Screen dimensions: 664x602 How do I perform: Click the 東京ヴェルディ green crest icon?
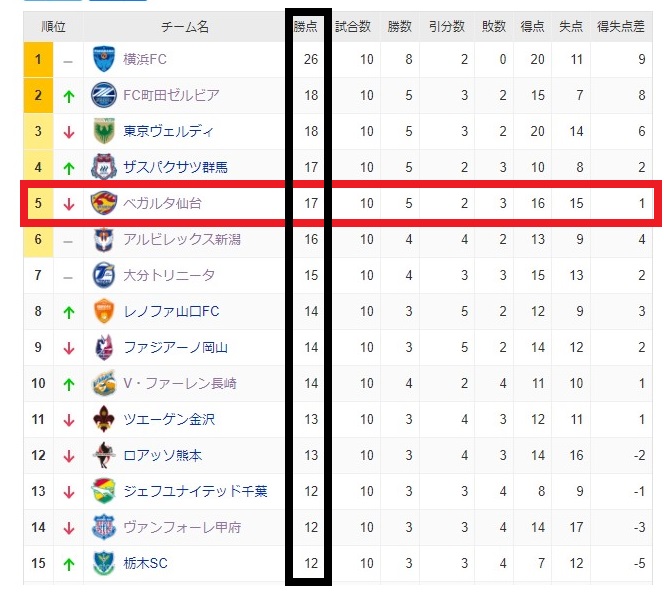104,132
